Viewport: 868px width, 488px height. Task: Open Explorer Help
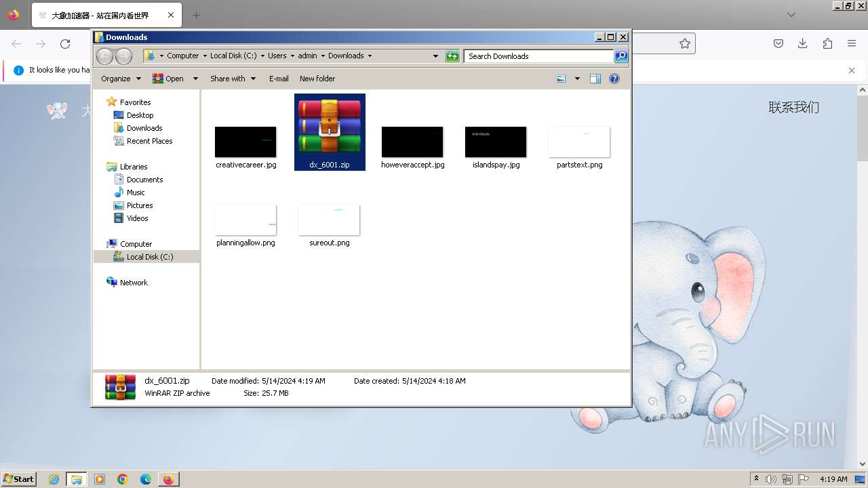pyautogui.click(x=614, y=79)
